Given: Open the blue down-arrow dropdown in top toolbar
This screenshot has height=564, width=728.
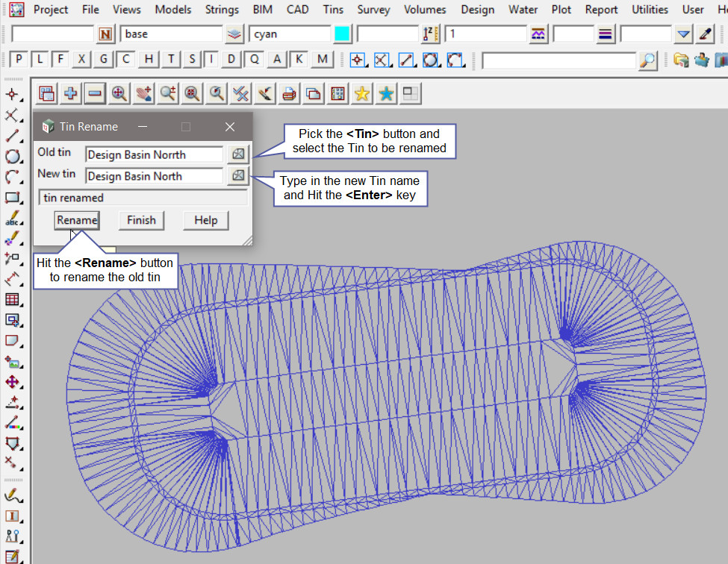Looking at the screenshot, I should click(x=683, y=34).
